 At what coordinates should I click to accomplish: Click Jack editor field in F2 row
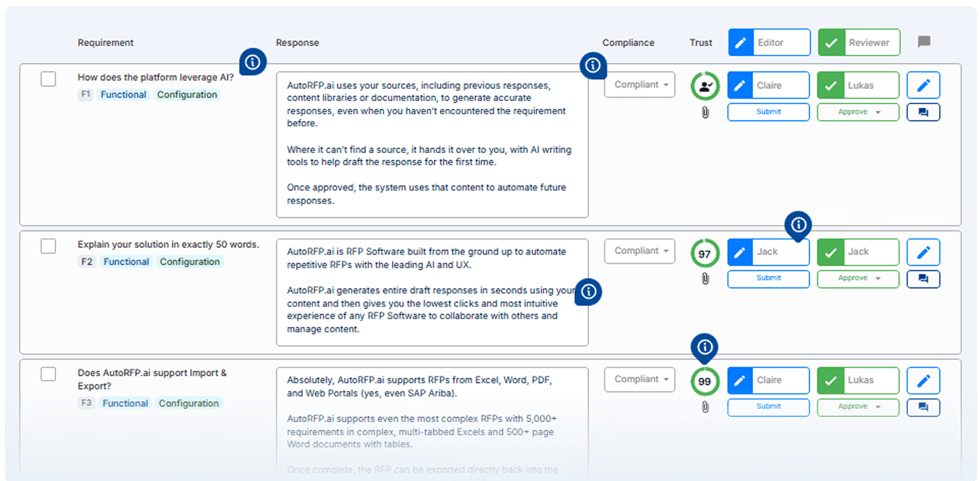point(768,252)
